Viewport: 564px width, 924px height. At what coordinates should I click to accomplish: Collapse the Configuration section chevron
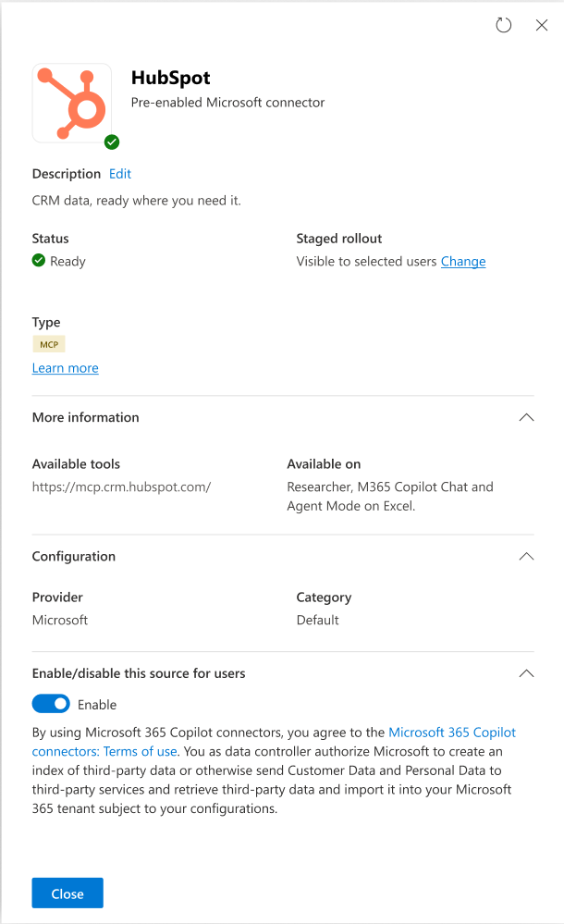[x=526, y=557]
